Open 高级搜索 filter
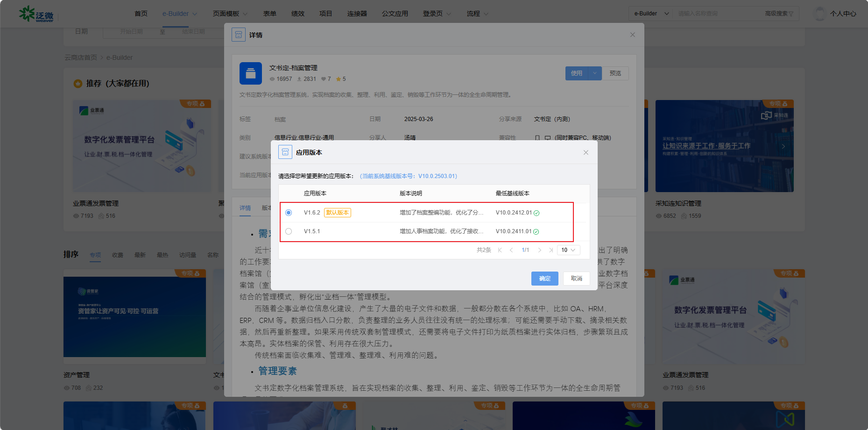This screenshot has height=430, width=868. pyautogui.click(x=779, y=14)
